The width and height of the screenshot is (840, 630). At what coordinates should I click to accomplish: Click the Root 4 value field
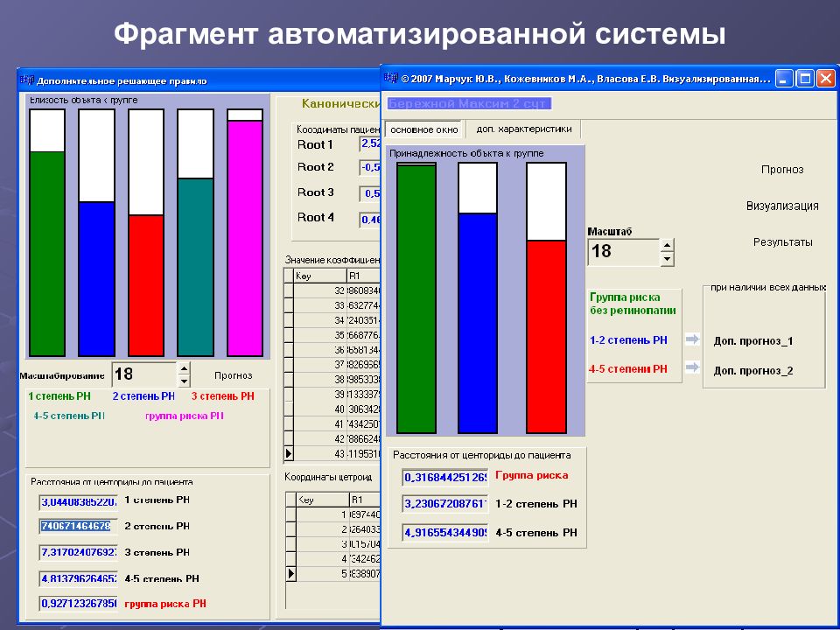(x=370, y=219)
